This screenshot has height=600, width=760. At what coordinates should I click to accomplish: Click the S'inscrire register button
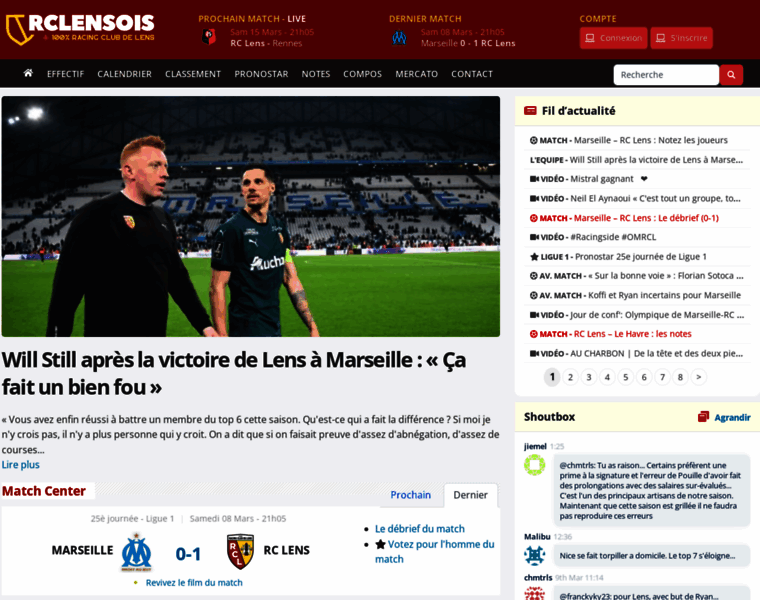pyautogui.click(x=681, y=38)
